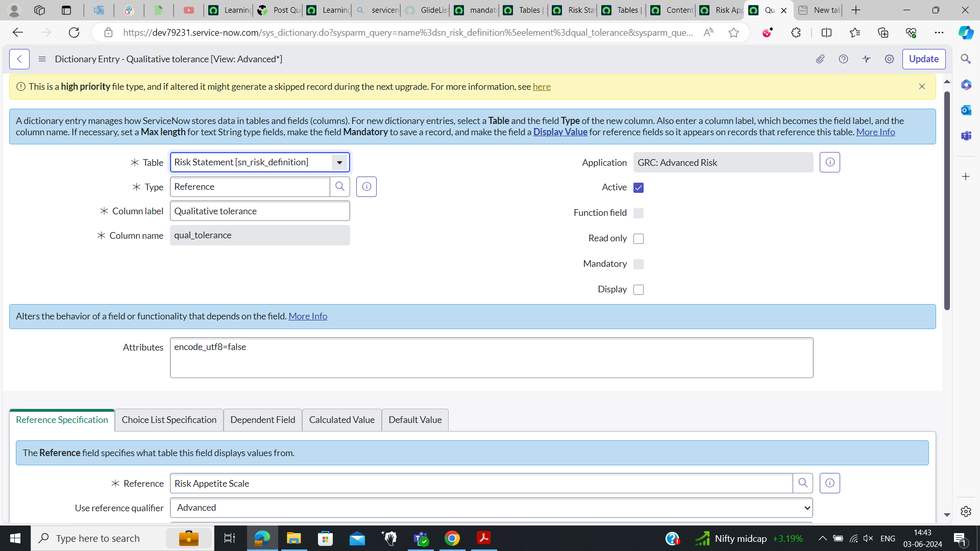
Task: Dismiss the high priority warning banner
Action: point(922,87)
